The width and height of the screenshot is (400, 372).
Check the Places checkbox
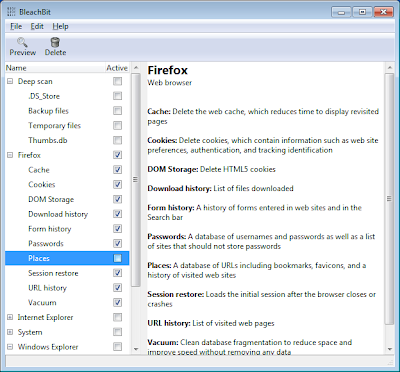[117, 258]
